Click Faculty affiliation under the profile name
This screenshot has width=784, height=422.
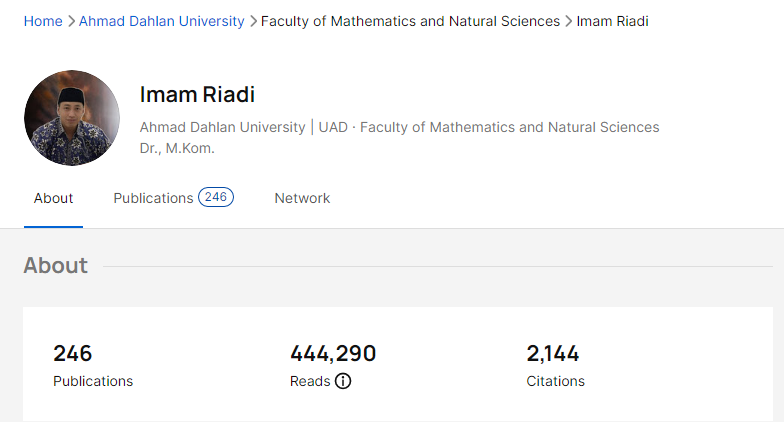pyautogui.click(x=509, y=127)
